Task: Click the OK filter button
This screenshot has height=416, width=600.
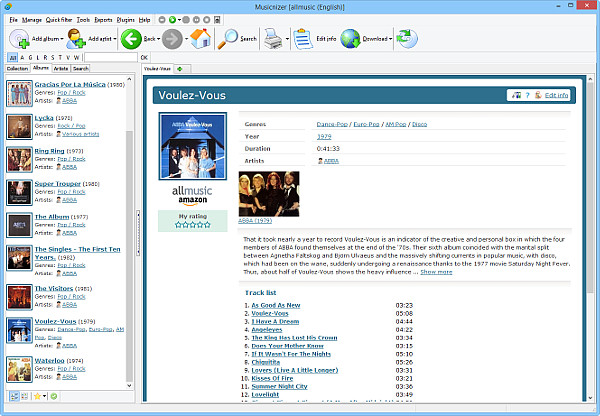Action: (144, 58)
